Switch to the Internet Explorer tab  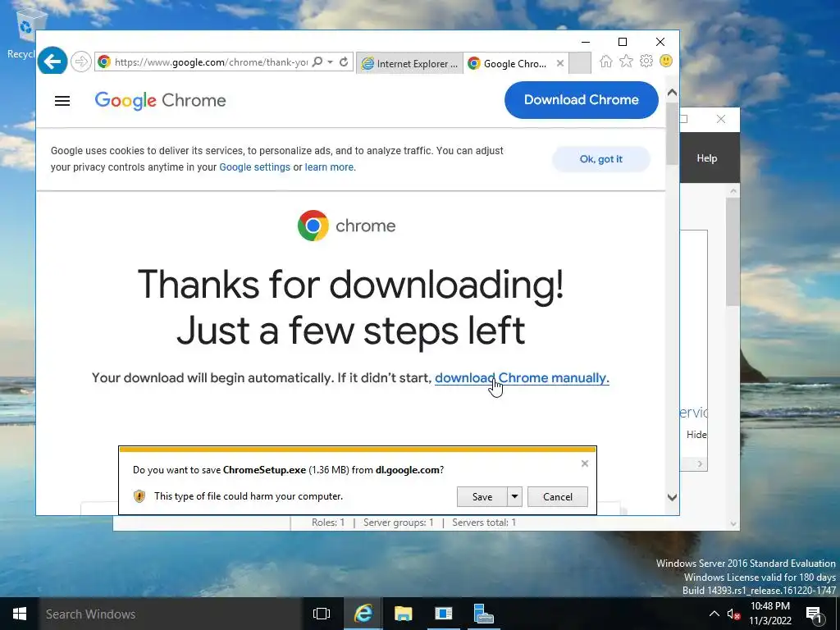(x=410, y=64)
